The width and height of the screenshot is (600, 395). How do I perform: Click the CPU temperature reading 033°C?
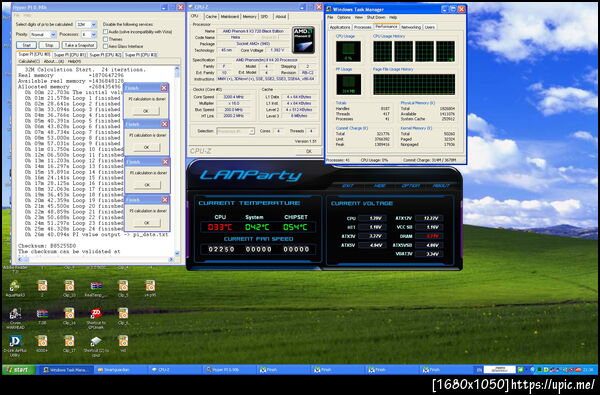[220, 227]
